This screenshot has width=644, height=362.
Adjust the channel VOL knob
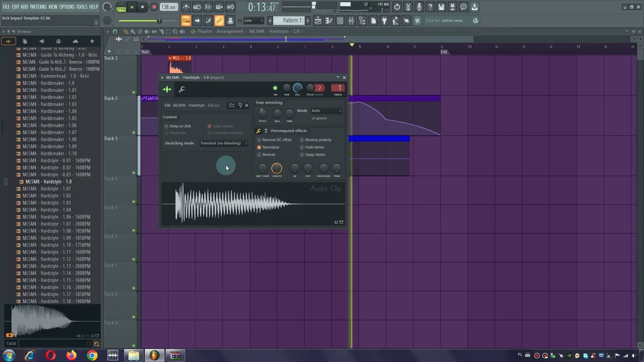297,88
